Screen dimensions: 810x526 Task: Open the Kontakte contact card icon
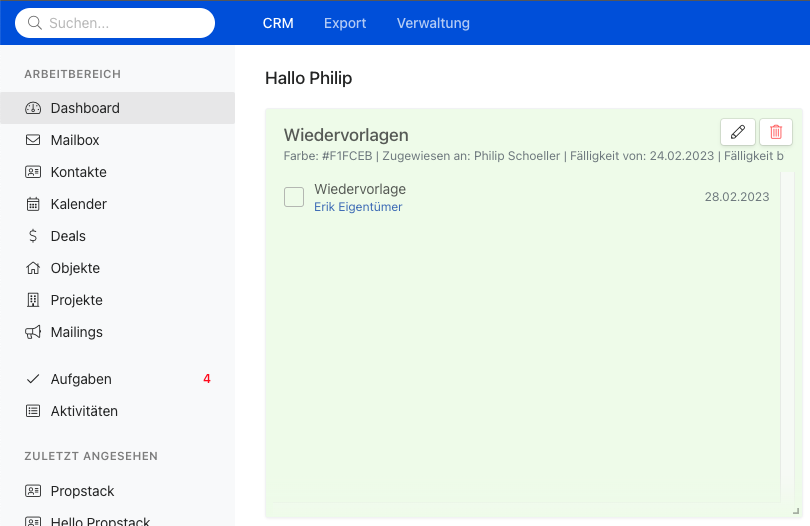(33, 172)
